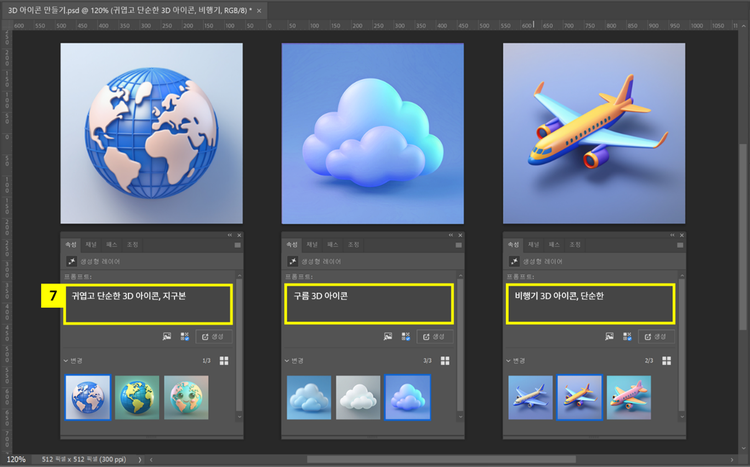Close the 3D 아이콘 만들기.psd document tab
750x467 pixels.
click(x=259, y=11)
